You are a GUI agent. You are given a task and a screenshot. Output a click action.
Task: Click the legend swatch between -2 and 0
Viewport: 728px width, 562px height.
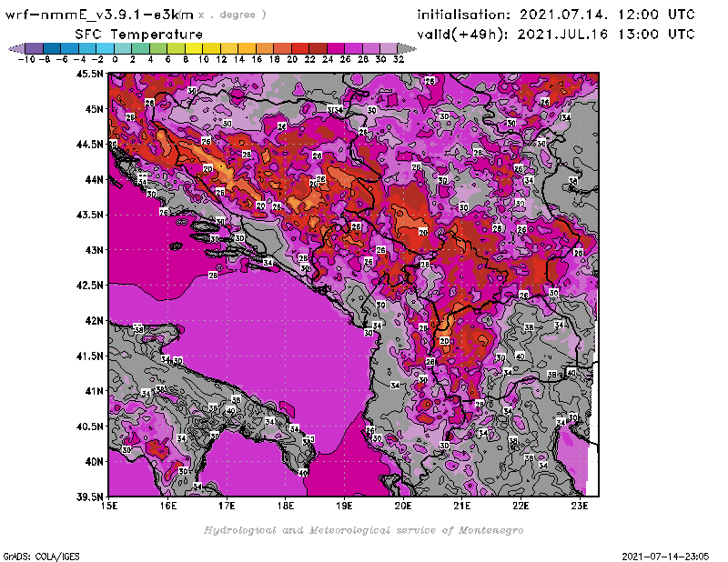click(x=106, y=48)
